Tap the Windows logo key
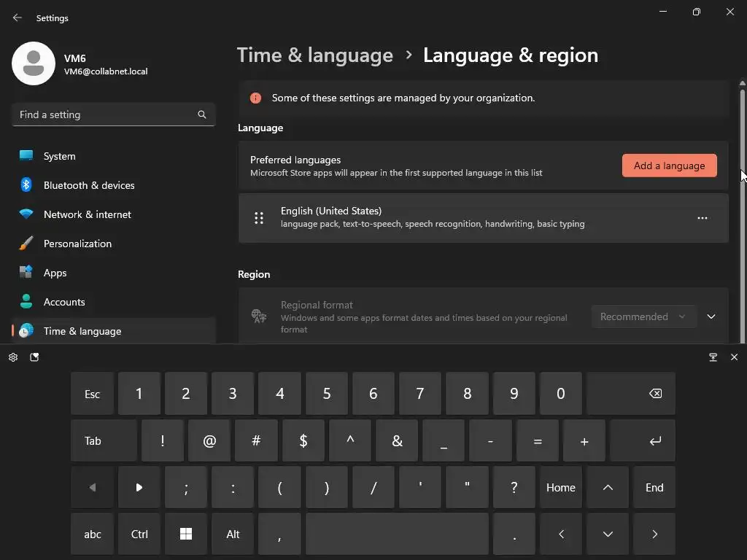Viewport: 747px width, 560px height. (x=186, y=534)
